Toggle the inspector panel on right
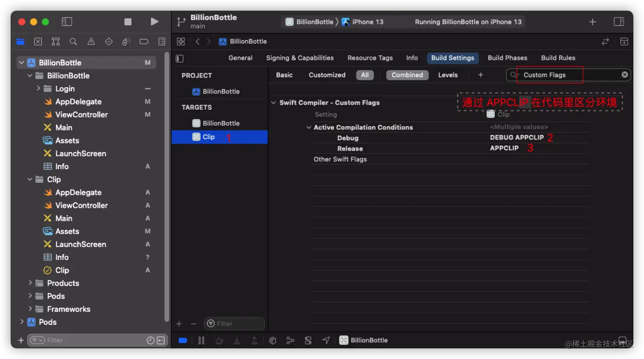The image size is (644, 359). coord(619,22)
